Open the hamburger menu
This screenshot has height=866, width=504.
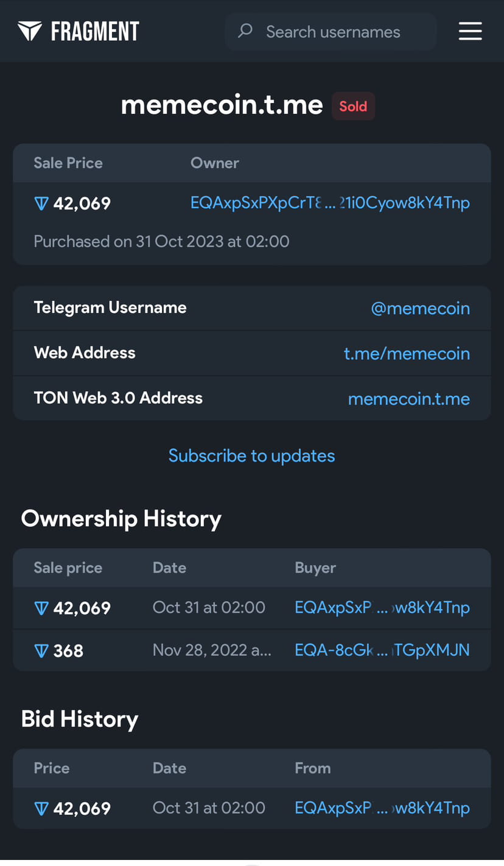(470, 31)
